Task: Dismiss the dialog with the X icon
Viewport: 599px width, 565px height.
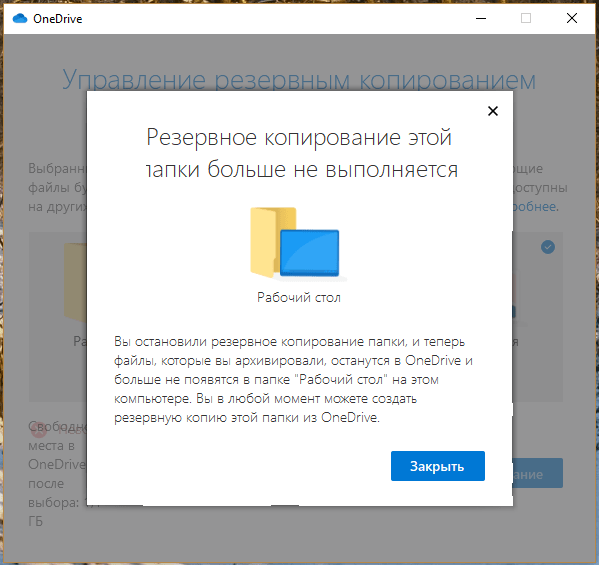Action: [493, 111]
